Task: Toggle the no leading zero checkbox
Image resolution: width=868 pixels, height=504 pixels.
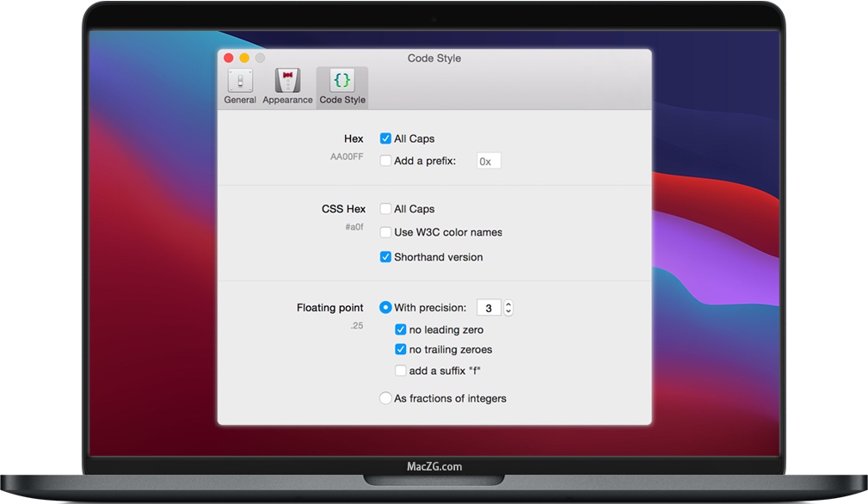Action: click(401, 330)
